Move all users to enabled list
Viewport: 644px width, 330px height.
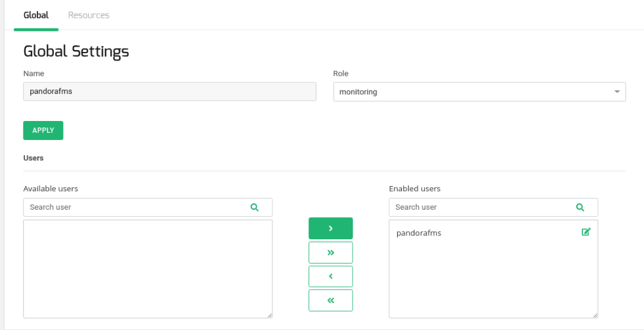[331, 252]
